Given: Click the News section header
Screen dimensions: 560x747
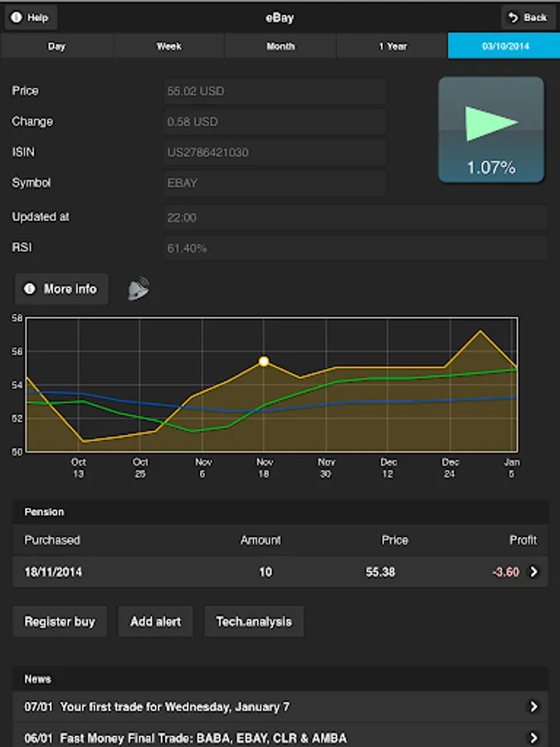Looking at the screenshot, I should [280, 679].
